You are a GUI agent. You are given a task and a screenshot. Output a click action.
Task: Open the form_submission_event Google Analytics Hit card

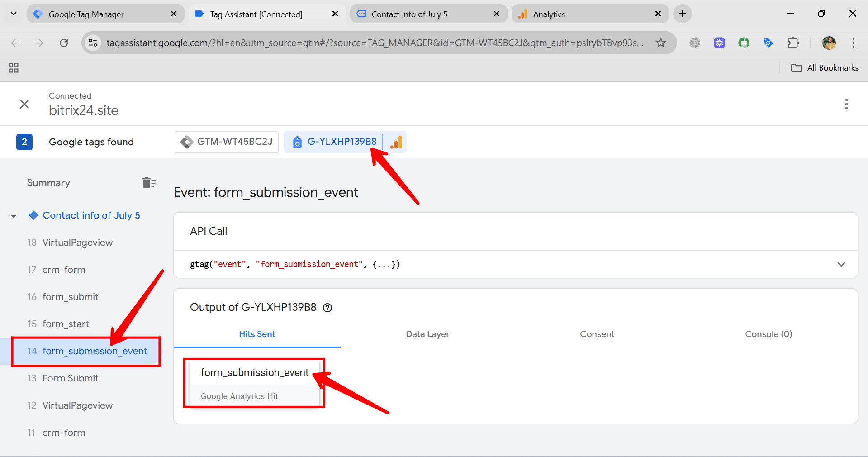pyautogui.click(x=255, y=384)
